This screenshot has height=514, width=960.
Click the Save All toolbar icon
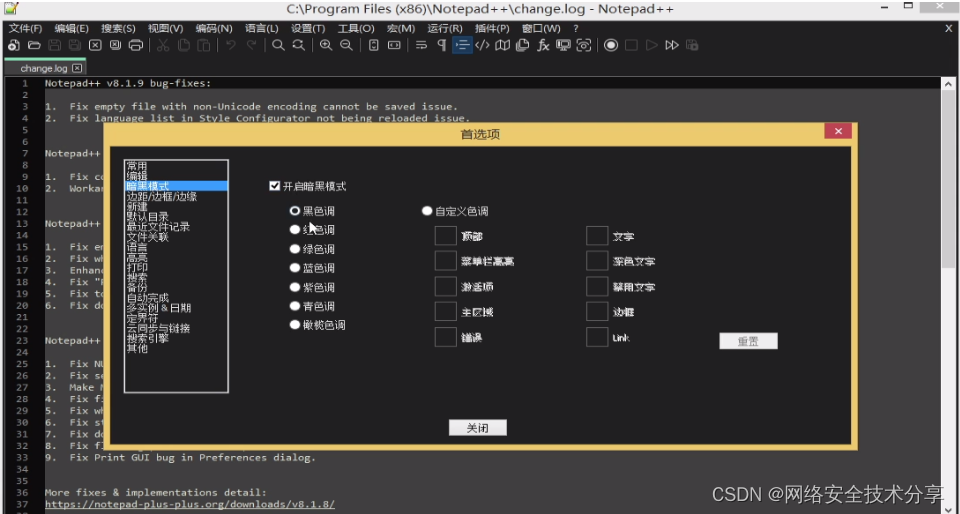[75, 45]
